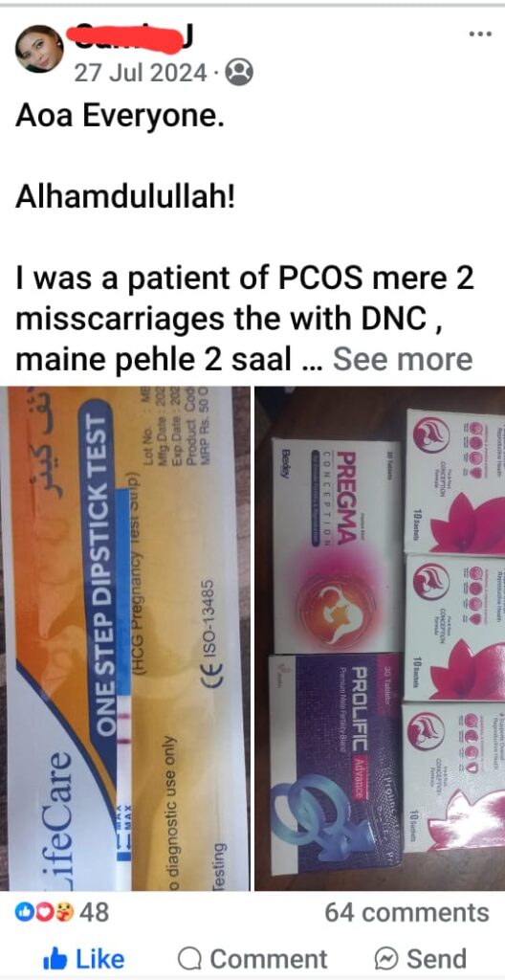Click the Send button label
Screen dimensions: 505x980
pos(437,959)
